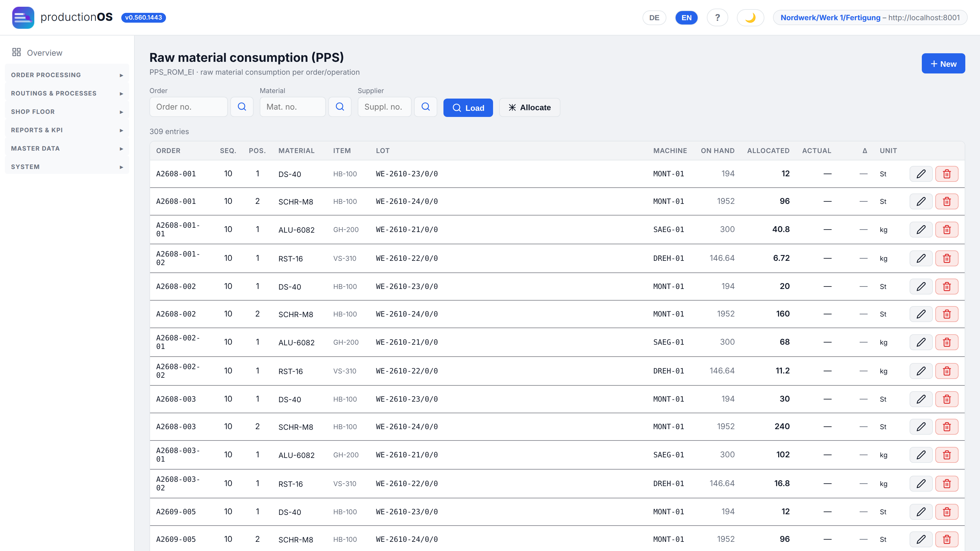Expand the Shop Floor section
Screen dimensions: 980x551
click(x=67, y=112)
